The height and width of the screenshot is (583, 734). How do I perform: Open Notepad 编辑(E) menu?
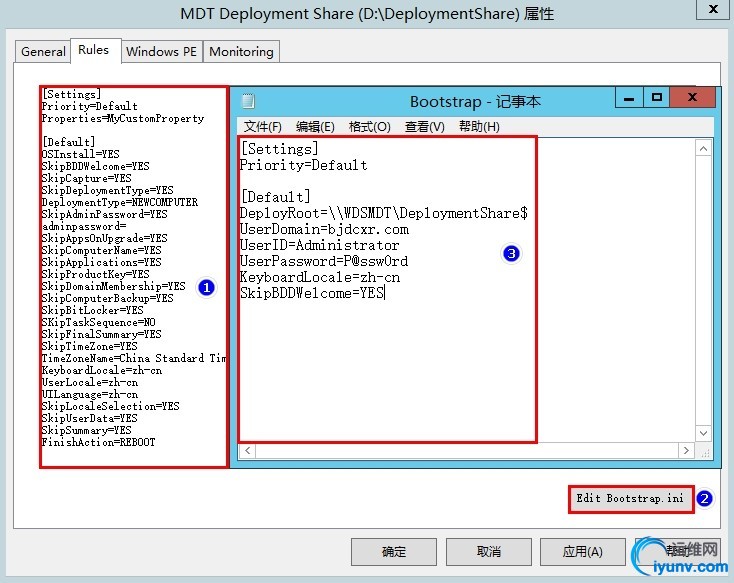[315, 126]
